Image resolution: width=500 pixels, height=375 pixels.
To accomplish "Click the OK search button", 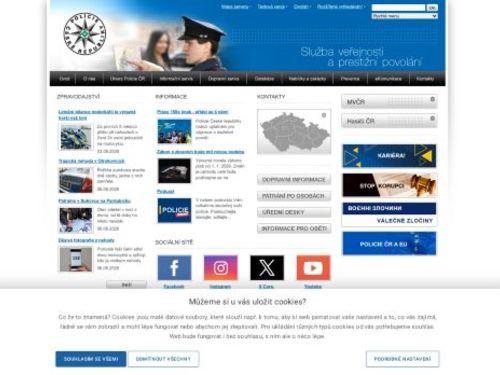I will pyautogui.click(x=432, y=7).
